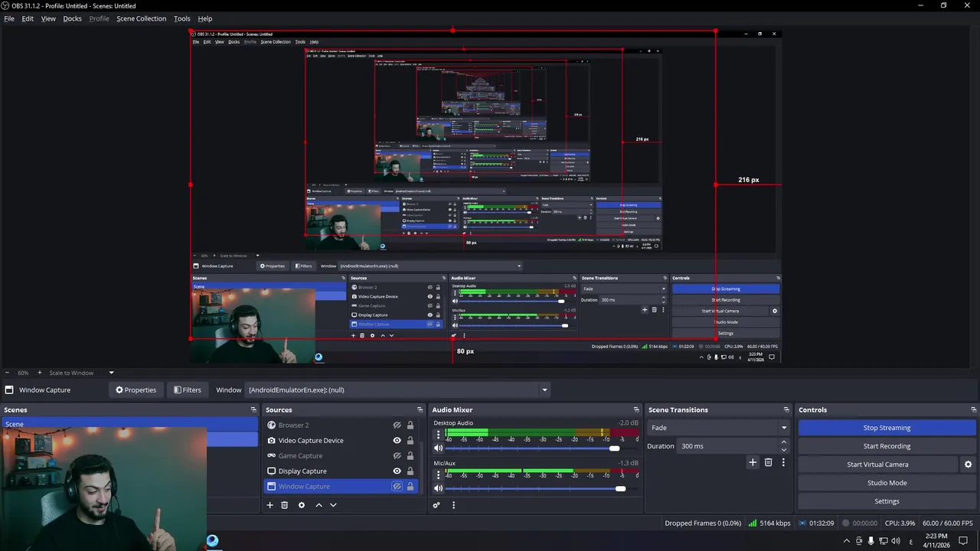Image resolution: width=980 pixels, height=551 pixels.
Task: Open the Edit menu
Action: [28, 18]
